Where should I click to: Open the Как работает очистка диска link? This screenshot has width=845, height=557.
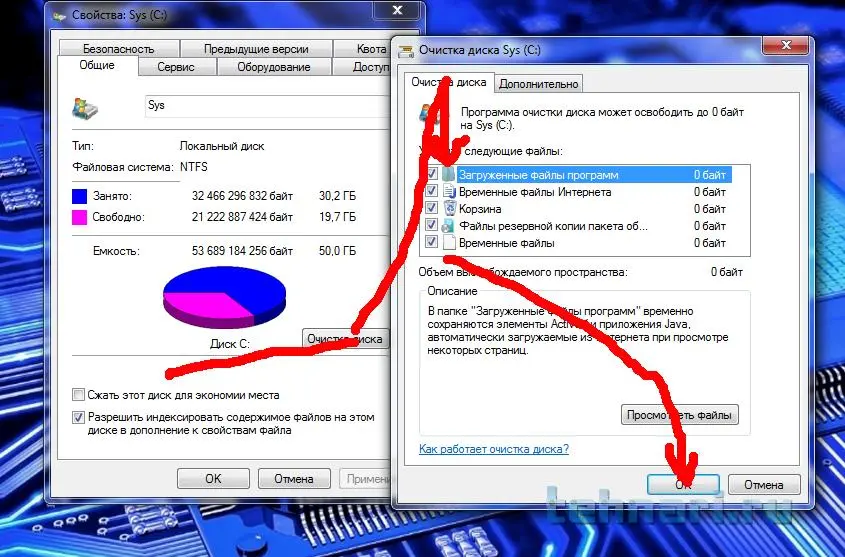point(494,449)
